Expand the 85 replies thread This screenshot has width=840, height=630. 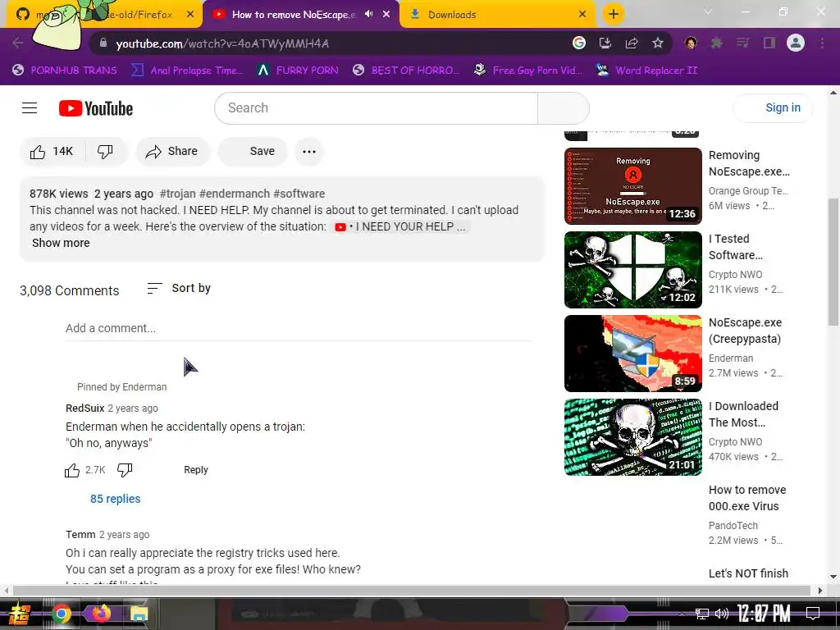pos(115,499)
